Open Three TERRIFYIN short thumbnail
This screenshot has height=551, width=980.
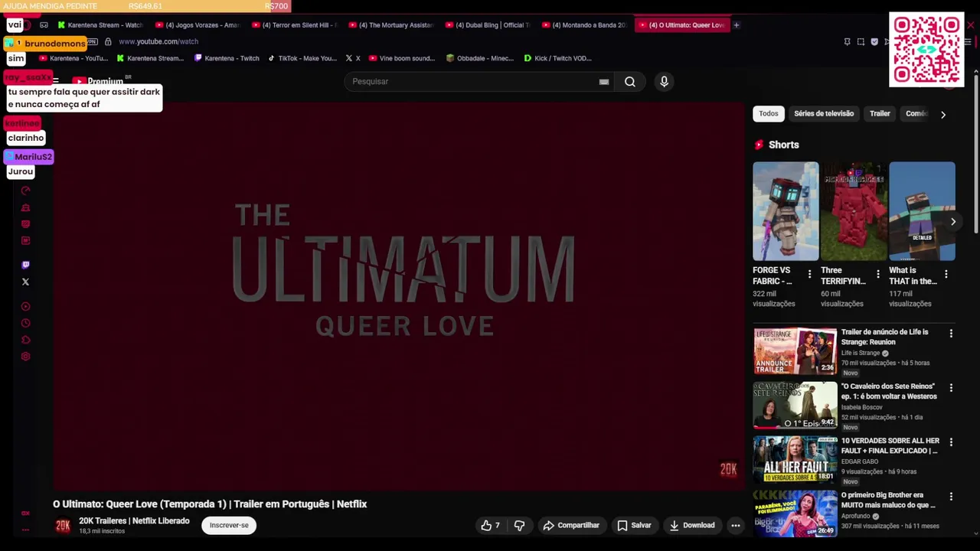point(854,211)
